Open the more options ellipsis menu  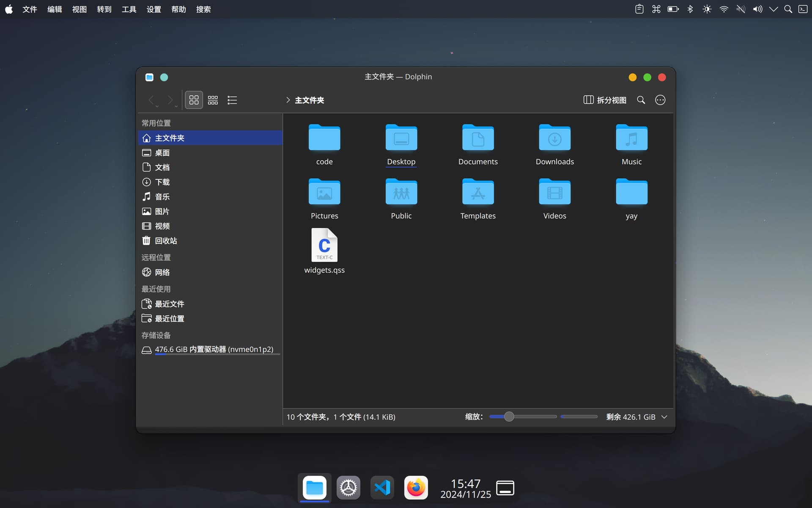(660, 100)
